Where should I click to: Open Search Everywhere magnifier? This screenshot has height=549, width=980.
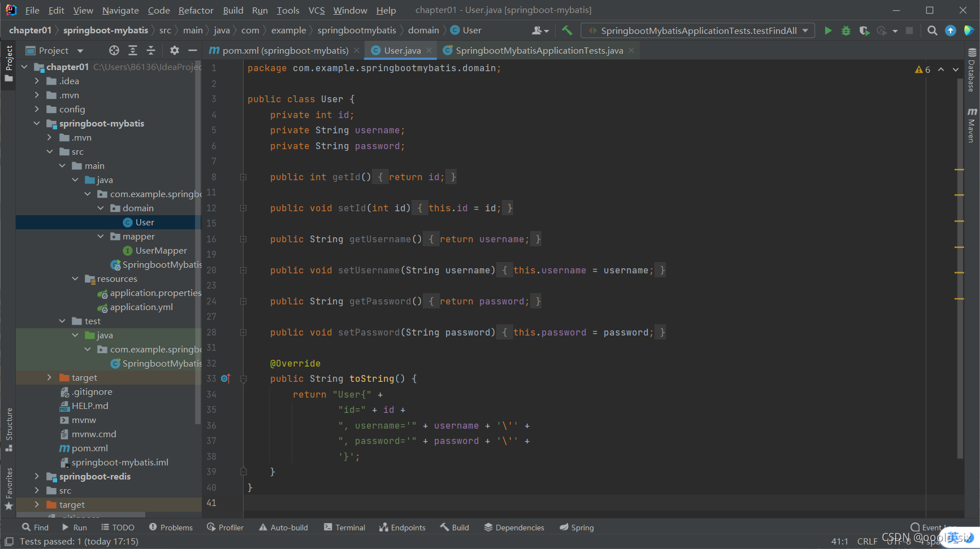(x=933, y=30)
